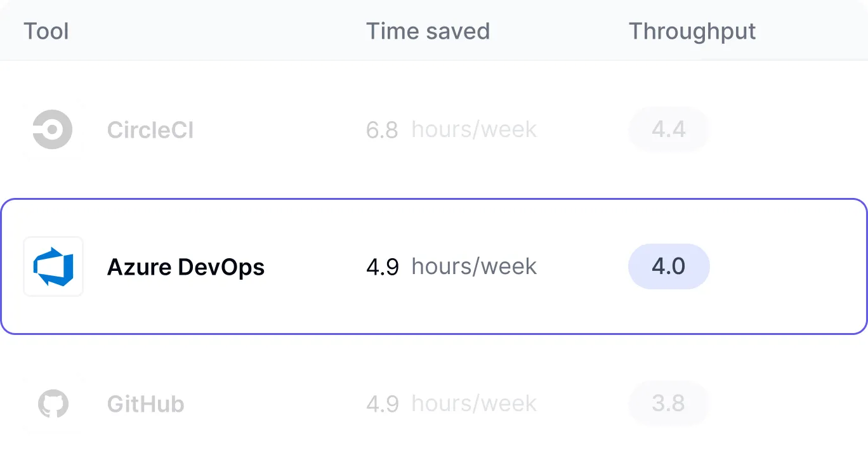Select the GitHub tool name

145,404
